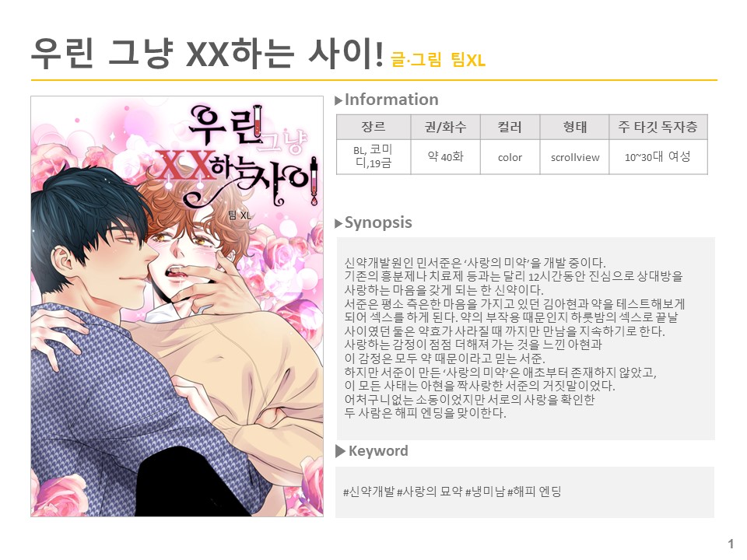Select the 권/화수 table header cell
Screen dimensions: 747x560
pos(445,127)
